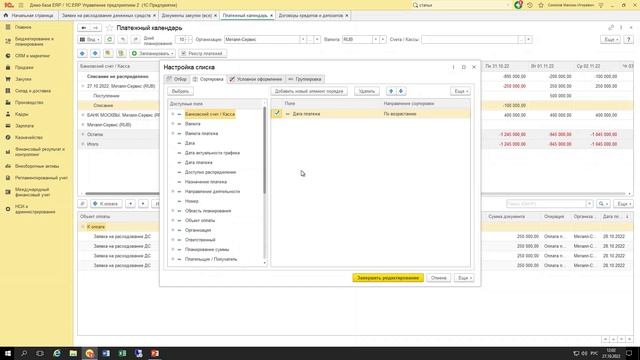Switch to the Группировка tab
Viewport: 640px width, 360px height.
tap(304, 79)
